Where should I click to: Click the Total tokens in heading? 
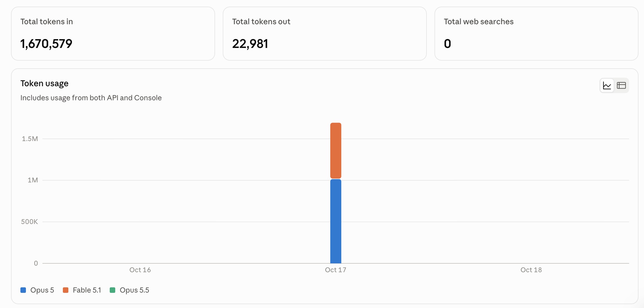coord(47,22)
